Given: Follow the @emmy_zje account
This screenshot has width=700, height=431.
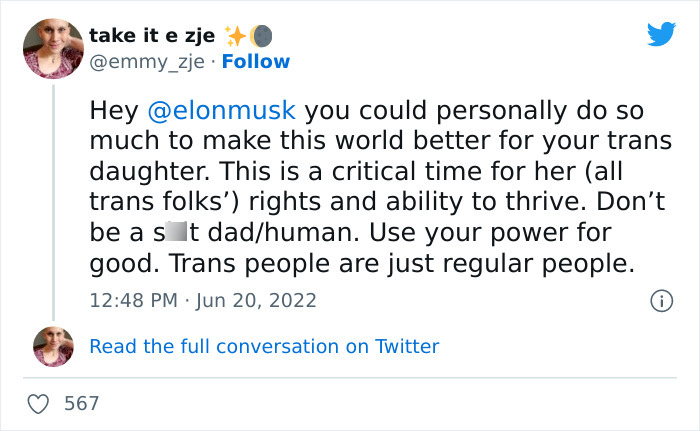Looking at the screenshot, I should point(257,62).
